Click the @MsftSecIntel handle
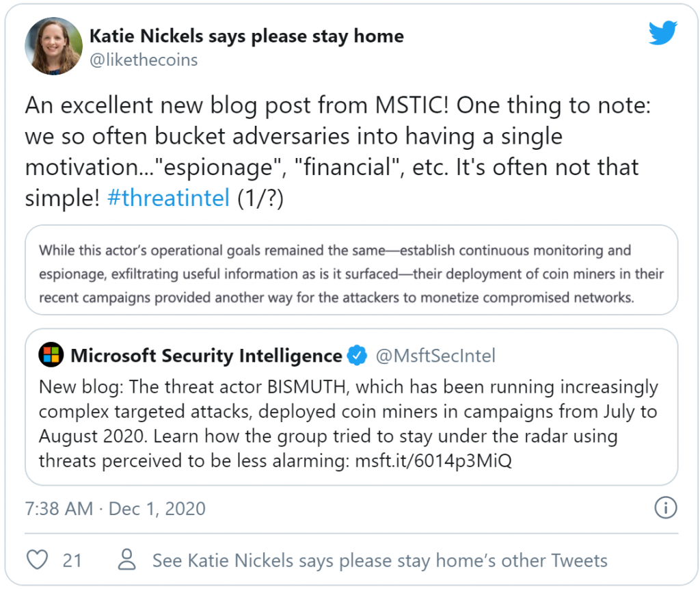Screen dimensions: 700x589 [435, 356]
